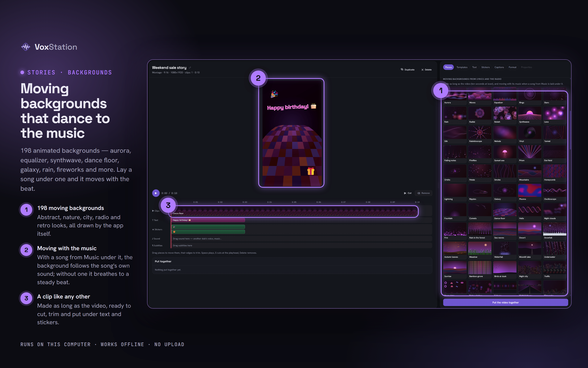This screenshot has width=588, height=368.
Task: Click the pencil icon beside Weekend sale story
Action: (x=190, y=68)
